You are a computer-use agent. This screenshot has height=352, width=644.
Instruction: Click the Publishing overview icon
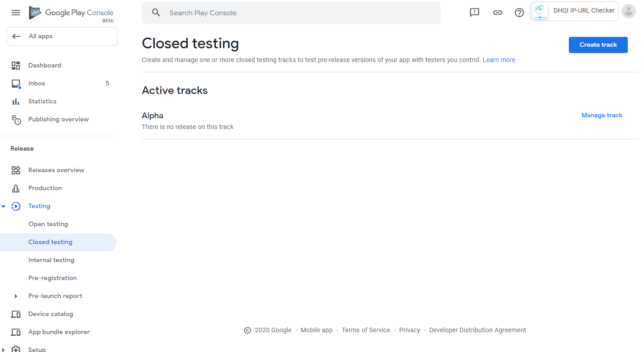coord(16,120)
